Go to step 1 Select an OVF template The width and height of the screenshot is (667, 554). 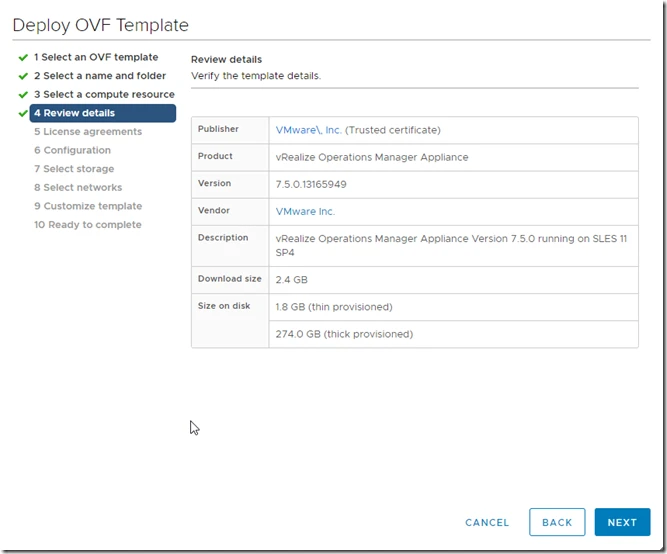96,57
